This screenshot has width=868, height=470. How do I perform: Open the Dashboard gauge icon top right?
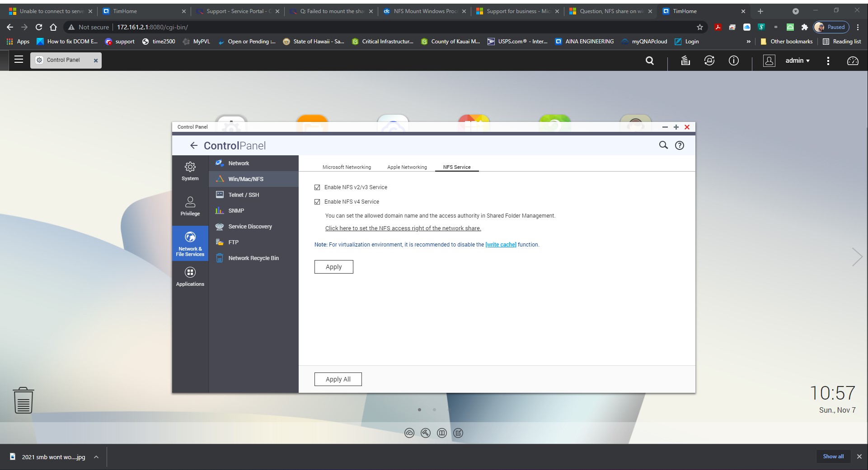pos(854,60)
